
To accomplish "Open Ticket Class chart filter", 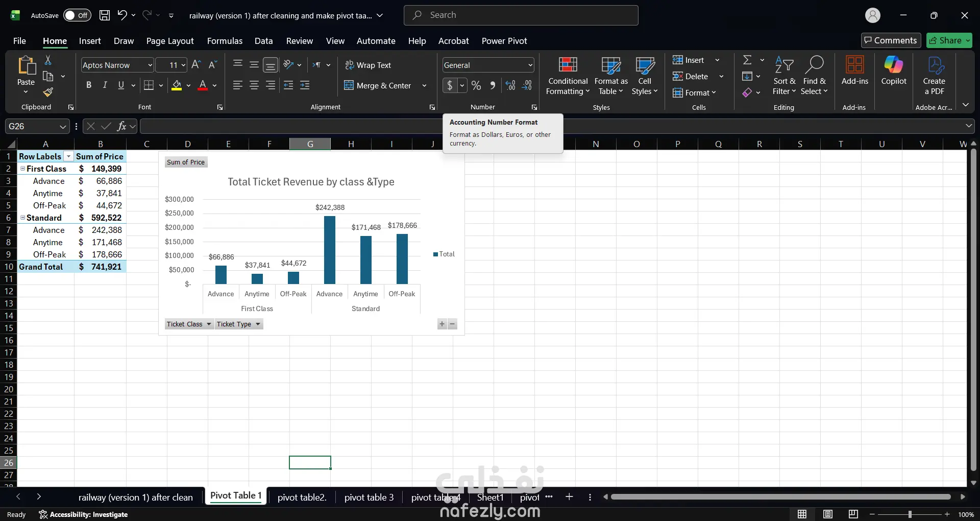I will coord(189,324).
